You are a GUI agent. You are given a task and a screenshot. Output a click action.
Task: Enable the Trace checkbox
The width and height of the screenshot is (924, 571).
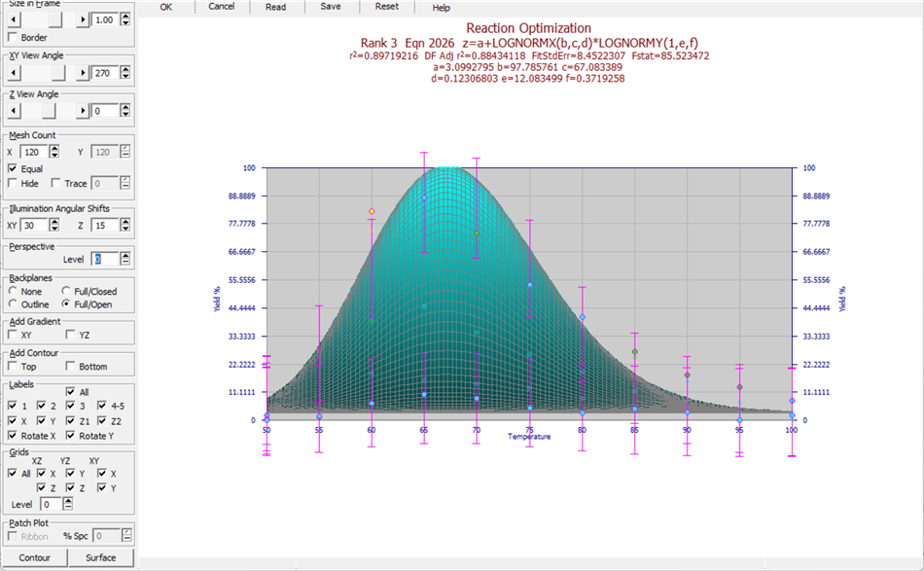(56, 183)
